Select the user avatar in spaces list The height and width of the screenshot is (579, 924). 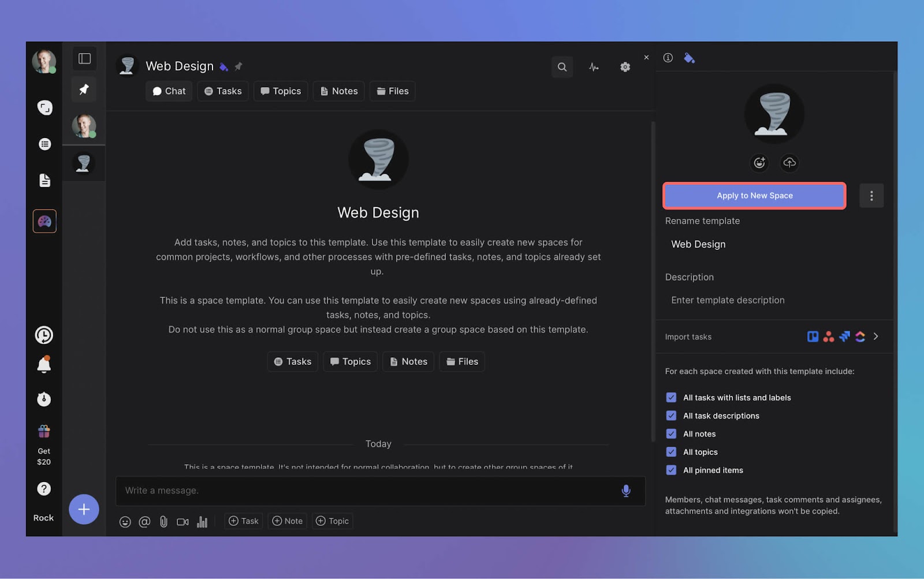pyautogui.click(x=84, y=126)
